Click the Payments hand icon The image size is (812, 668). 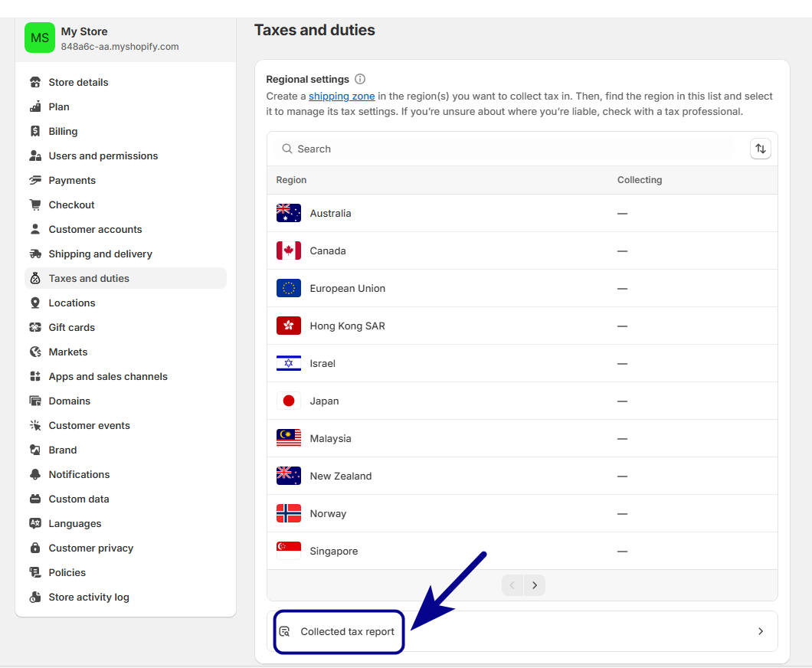35,180
